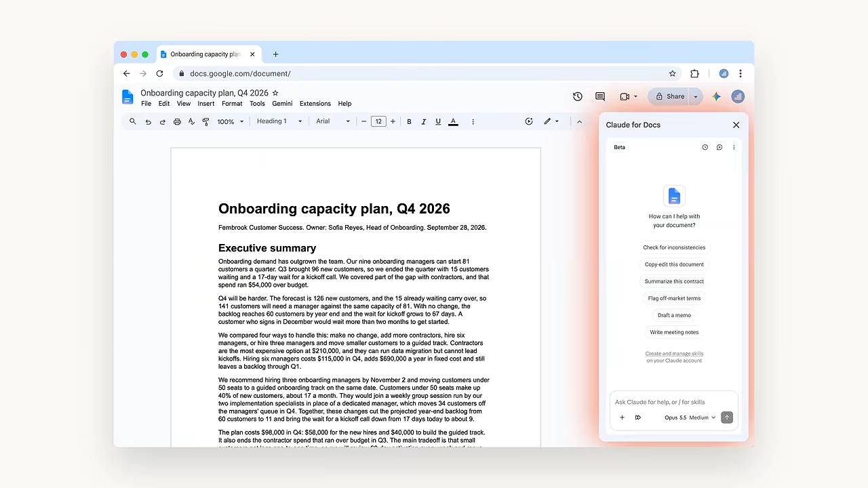Image resolution: width=868 pixels, height=488 pixels.
Task: Expand the Share button dropdown arrow
Action: (695, 96)
